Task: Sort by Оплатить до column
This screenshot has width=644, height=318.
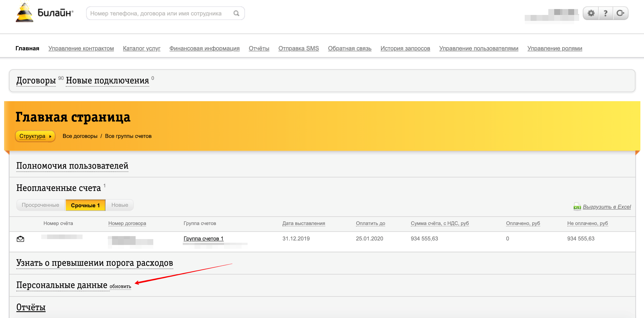Action: click(370, 223)
